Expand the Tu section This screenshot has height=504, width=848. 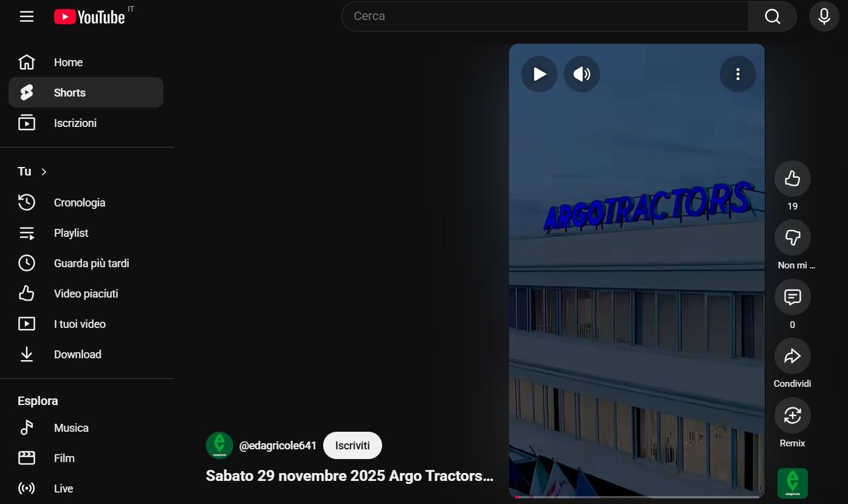[32, 172]
